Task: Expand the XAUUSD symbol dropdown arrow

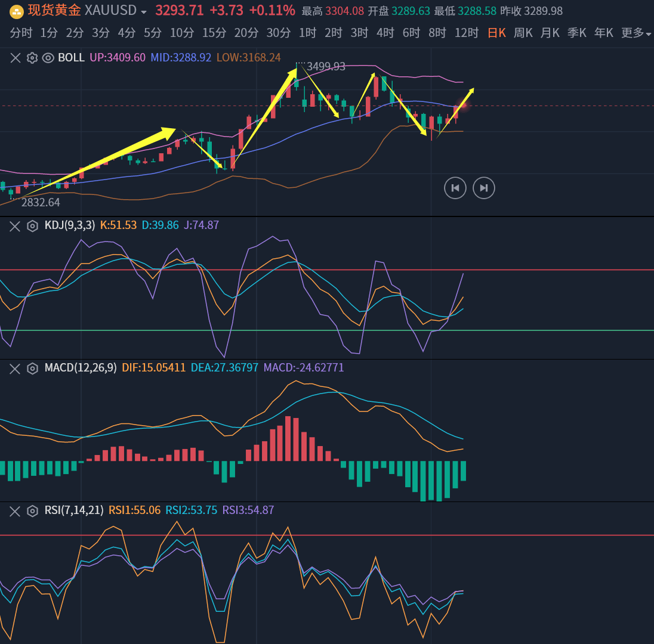Action: tap(144, 12)
